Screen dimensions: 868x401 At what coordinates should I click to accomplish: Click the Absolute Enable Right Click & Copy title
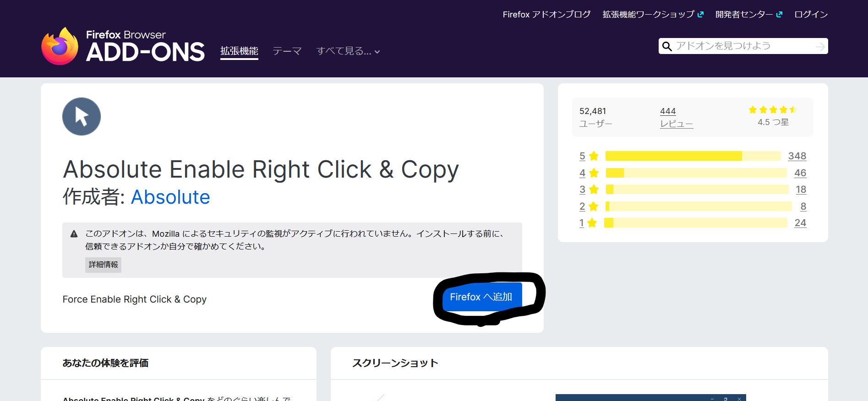click(x=261, y=170)
